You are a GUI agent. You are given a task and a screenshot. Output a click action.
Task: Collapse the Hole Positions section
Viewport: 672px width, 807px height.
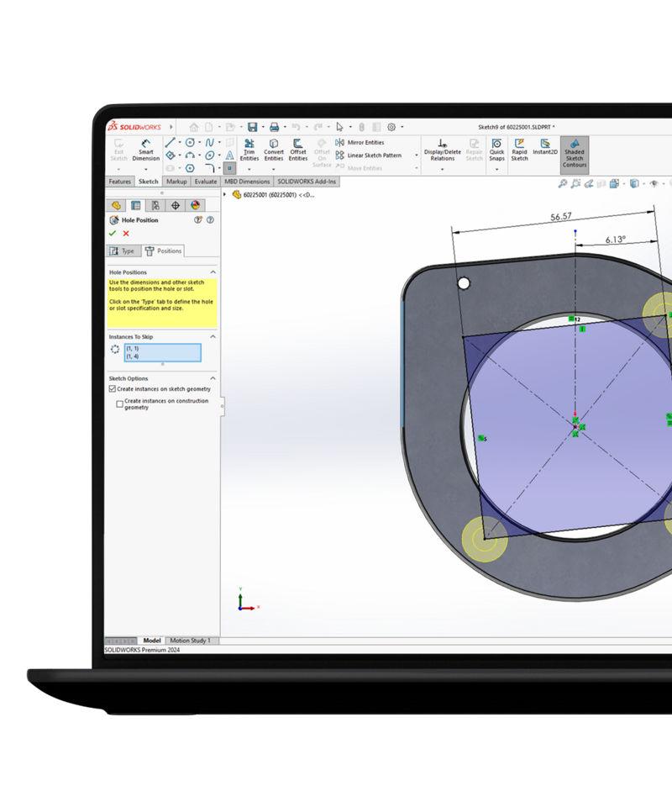click(213, 272)
